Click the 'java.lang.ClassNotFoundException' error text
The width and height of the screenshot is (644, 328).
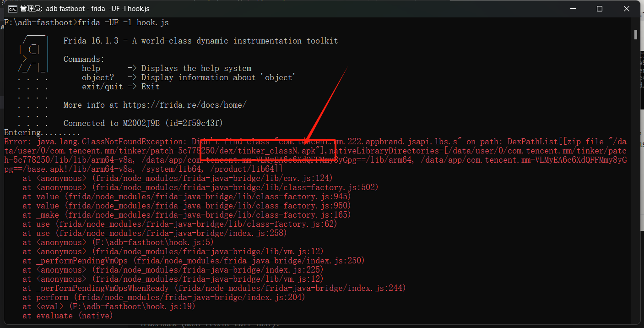[x=108, y=142]
